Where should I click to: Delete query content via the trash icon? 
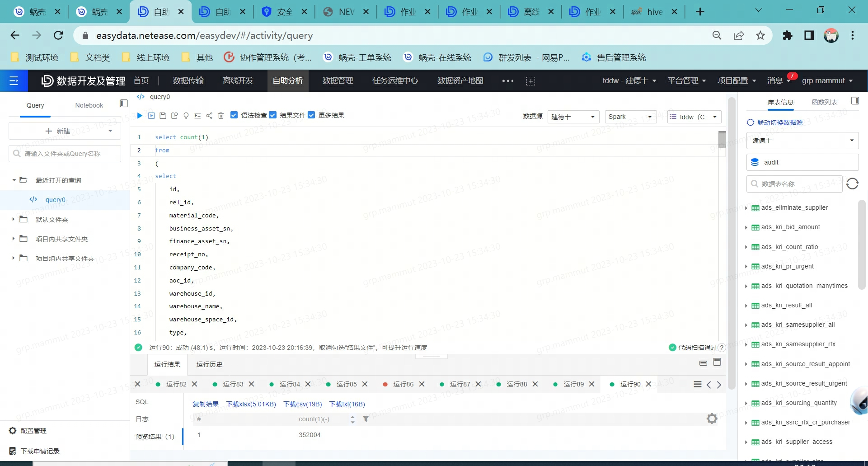[221, 115]
